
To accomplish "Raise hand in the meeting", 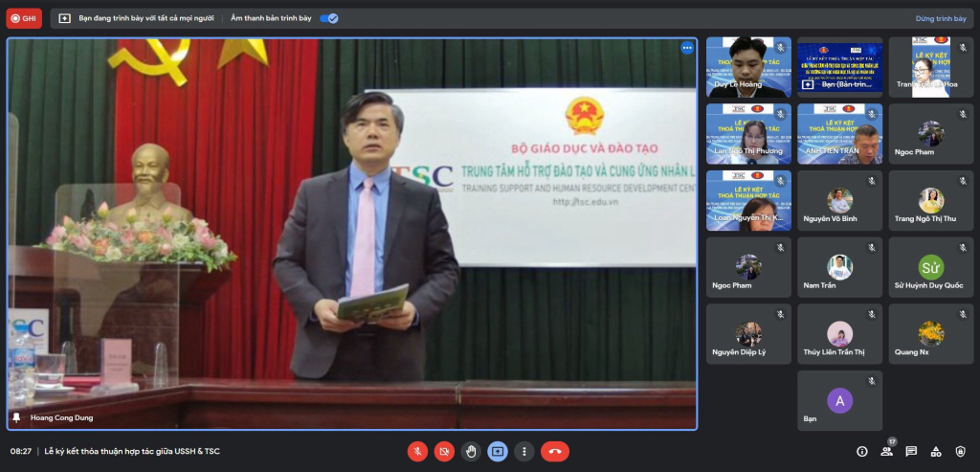I will pos(471,451).
